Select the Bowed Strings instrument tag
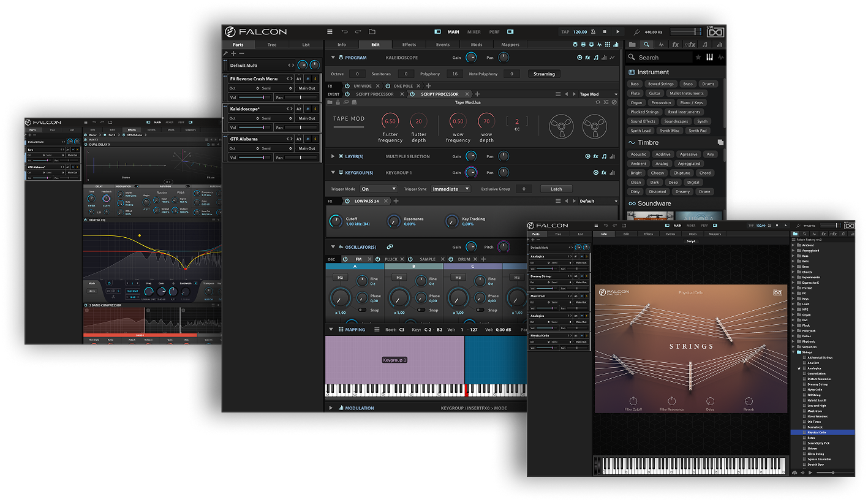Viewport: 868px width, 502px height. tap(661, 84)
